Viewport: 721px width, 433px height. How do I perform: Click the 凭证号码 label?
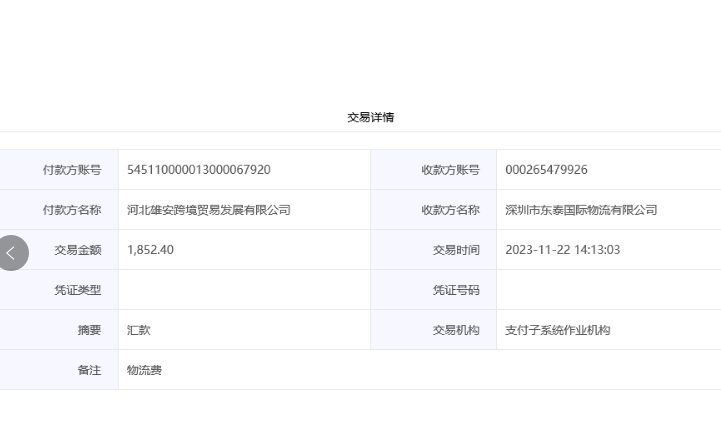click(456, 290)
